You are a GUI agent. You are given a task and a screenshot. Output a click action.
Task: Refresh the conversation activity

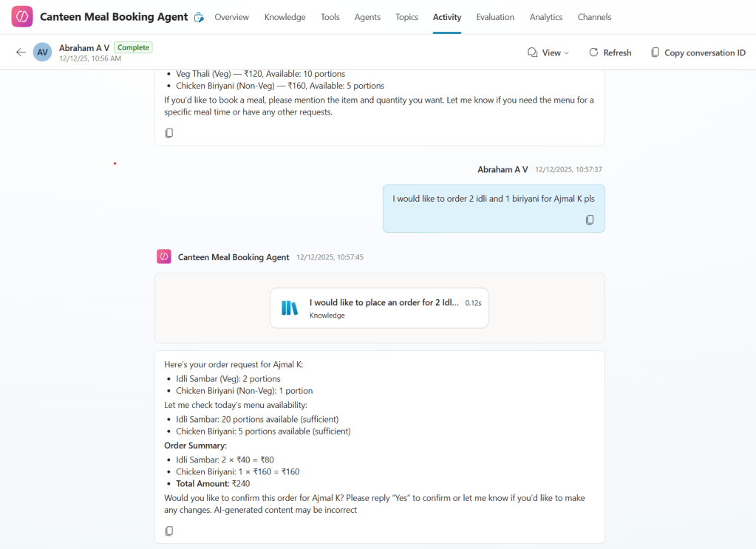pos(610,52)
